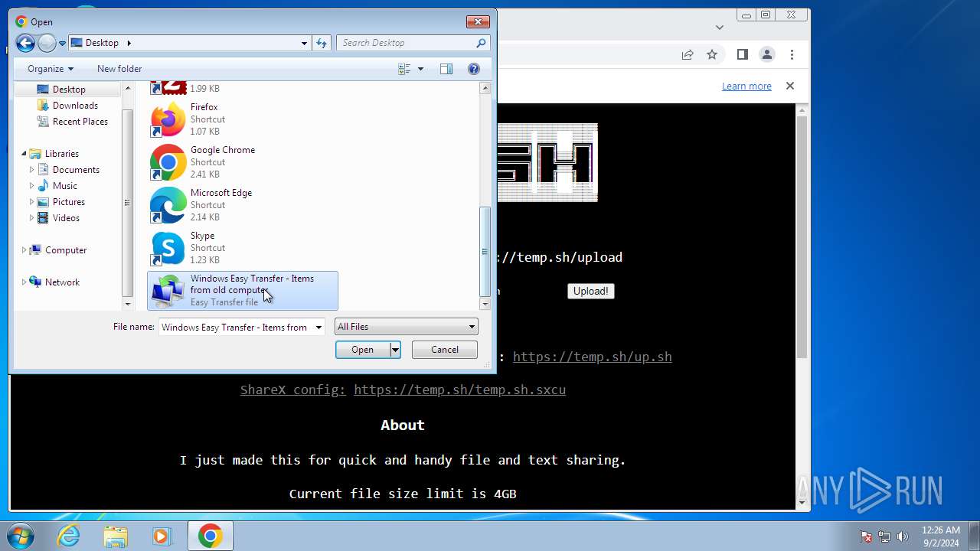Click the Search Desktop field
Image resolution: width=980 pixels, height=551 pixels.
(406, 43)
